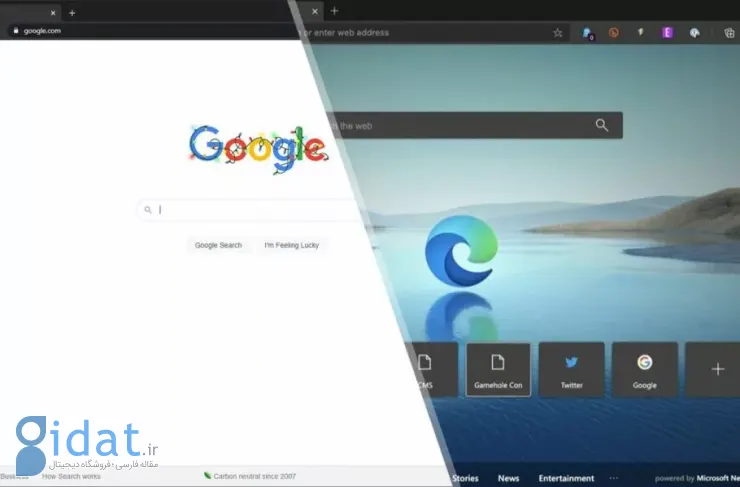Add a new quick link tile with plus
The image size is (740, 487).
(713, 369)
